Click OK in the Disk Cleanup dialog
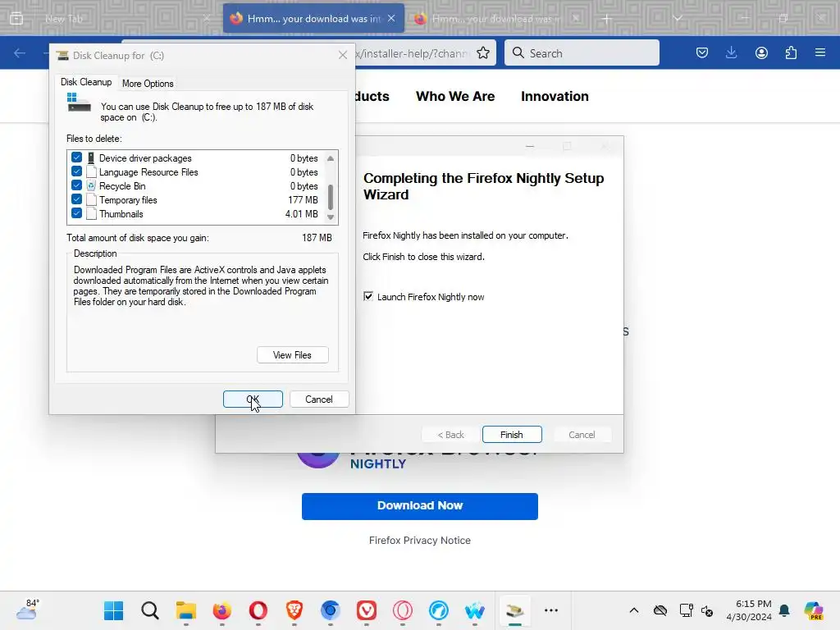Screen dimensions: 840x630 click(x=253, y=399)
